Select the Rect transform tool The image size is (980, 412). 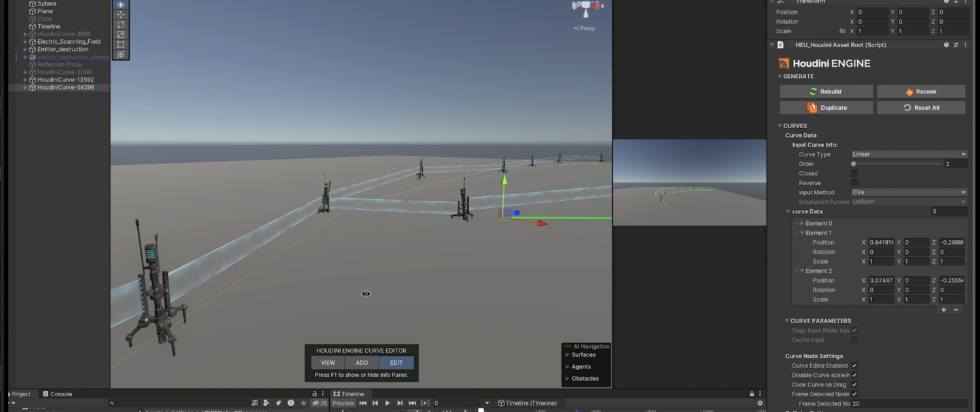121,44
